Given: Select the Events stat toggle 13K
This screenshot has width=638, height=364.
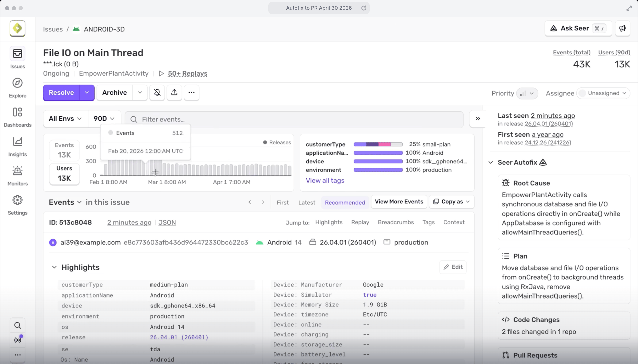Looking at the screenshot, I should [x=64, y=150].
